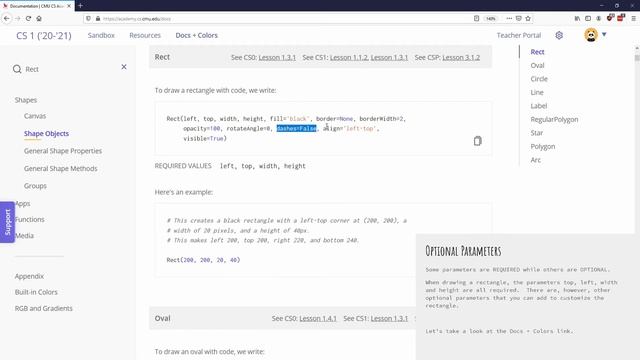
Task: Jump to Star in the right outline
Action: 536,133
